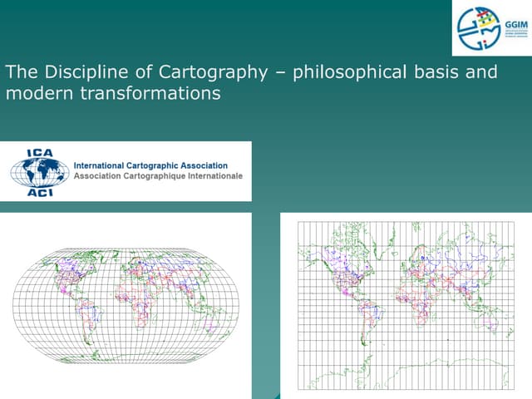Click the ICA world globe emblem
This screenshot has height=399, width=532.
pos(39,172)
